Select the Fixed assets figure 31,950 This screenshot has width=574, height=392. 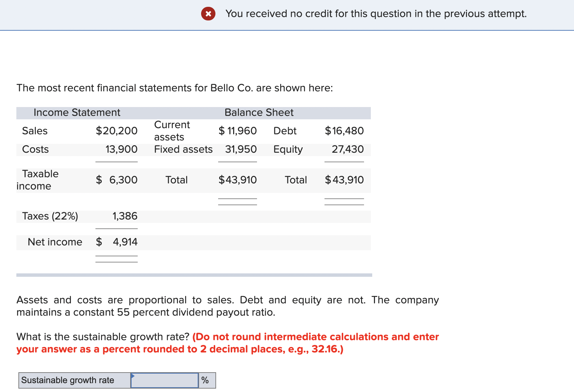pyautogui.click(x=241, y=149)
